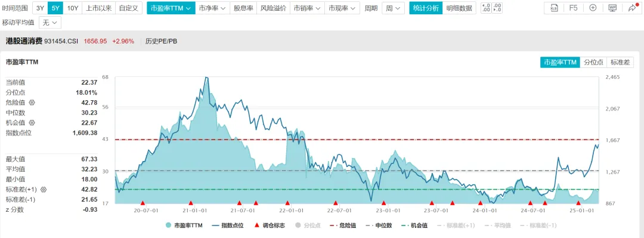Toggle the 标准差(+1) legend series
The image size is (644, 238).
(456, 225)
